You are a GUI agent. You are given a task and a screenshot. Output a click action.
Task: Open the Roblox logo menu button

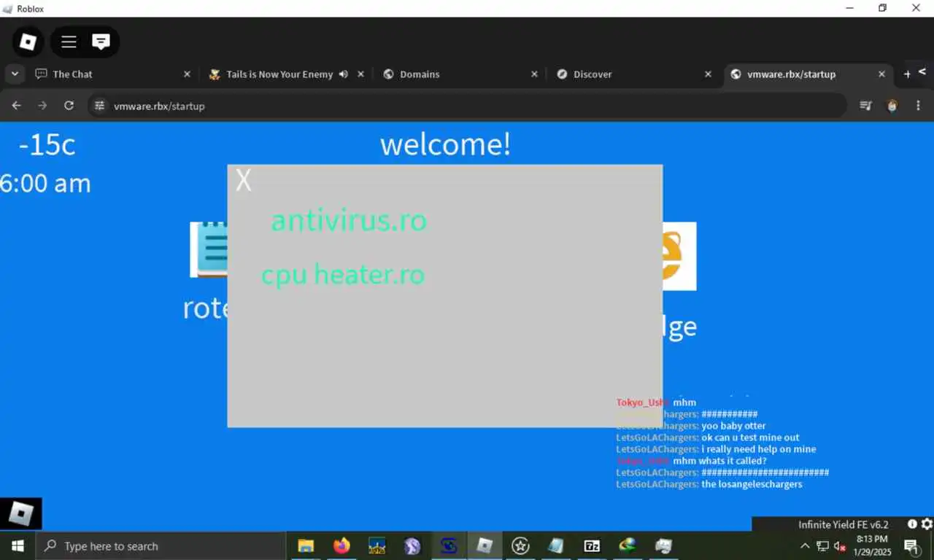(28, 42)
